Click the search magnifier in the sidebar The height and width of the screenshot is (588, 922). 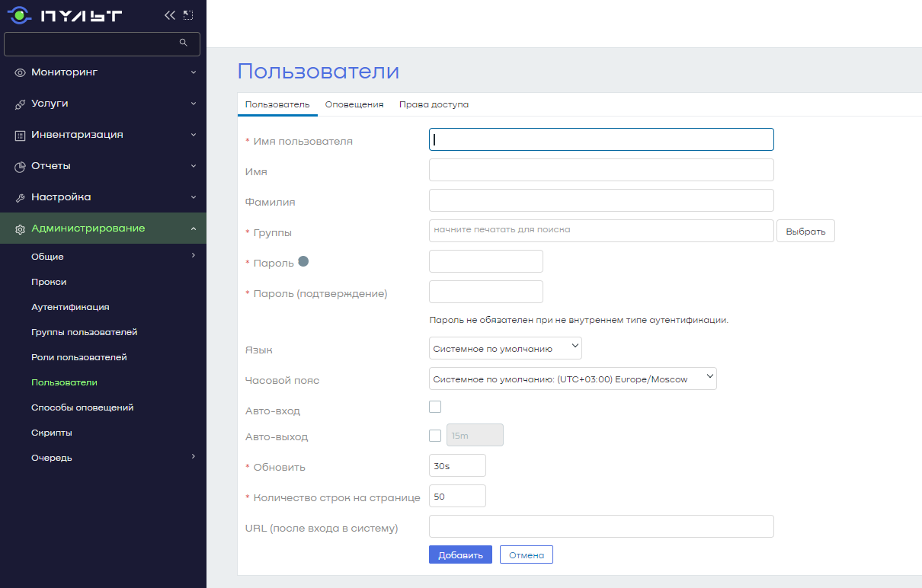tap(183, 43)
